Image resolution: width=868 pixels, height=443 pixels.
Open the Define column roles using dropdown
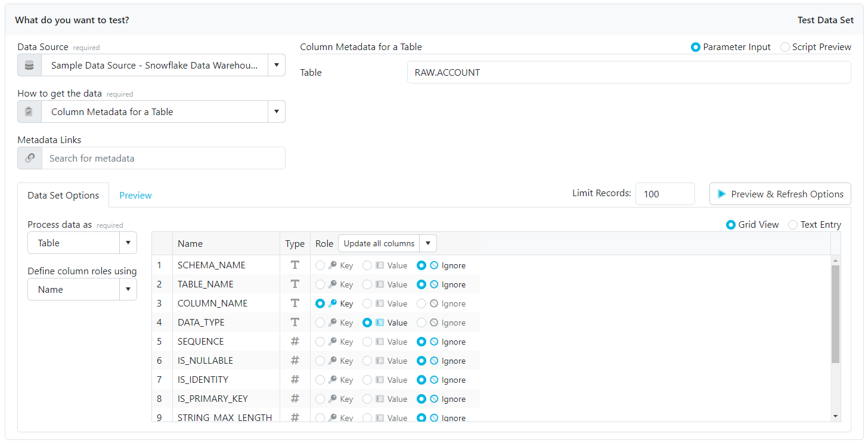point(128,289)
